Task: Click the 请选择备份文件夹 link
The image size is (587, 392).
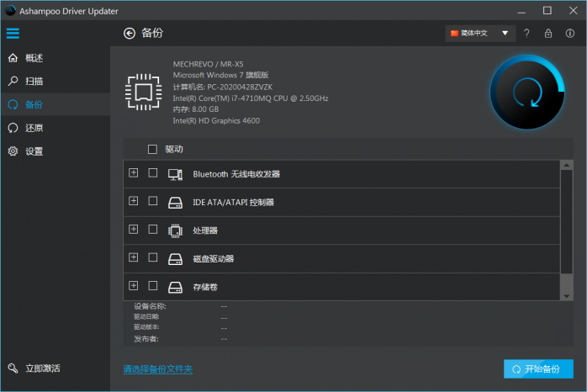Action: (x=157, y=369)
